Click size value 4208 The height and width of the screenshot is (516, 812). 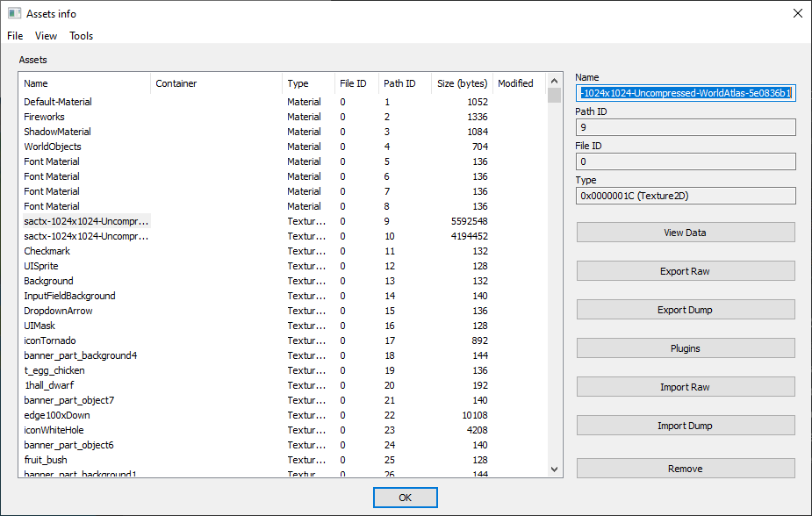[x=477, y=430]
